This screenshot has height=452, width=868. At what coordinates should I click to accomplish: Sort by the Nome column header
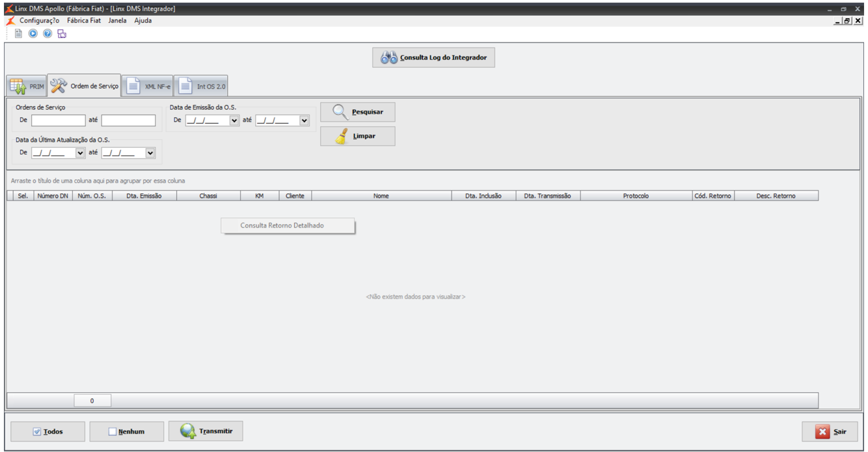(381, 196)
